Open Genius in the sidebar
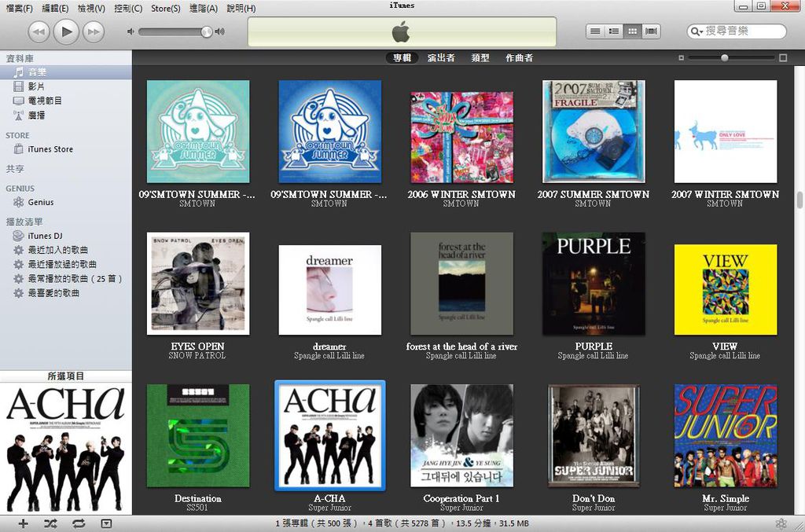Viewport: 805px width, 532px height. (x=66, y=202)
